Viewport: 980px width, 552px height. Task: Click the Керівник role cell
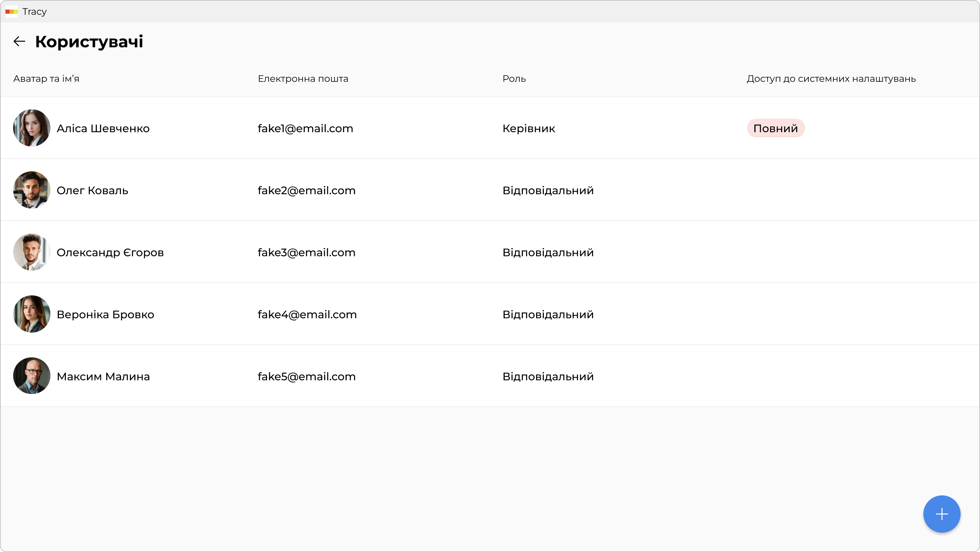coord(528,128)
